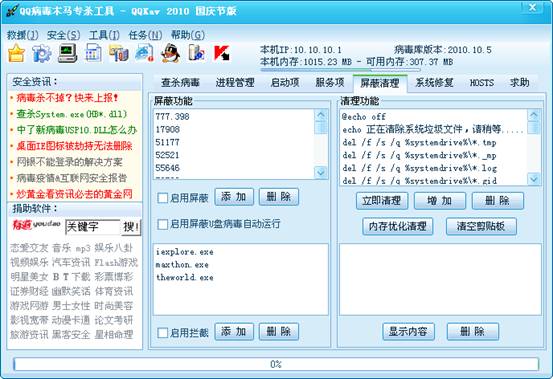This screenshot has width=553, height=379.
Task: Click the app icon in title bar
Action: pyautogui.click(x=12, y=10)
